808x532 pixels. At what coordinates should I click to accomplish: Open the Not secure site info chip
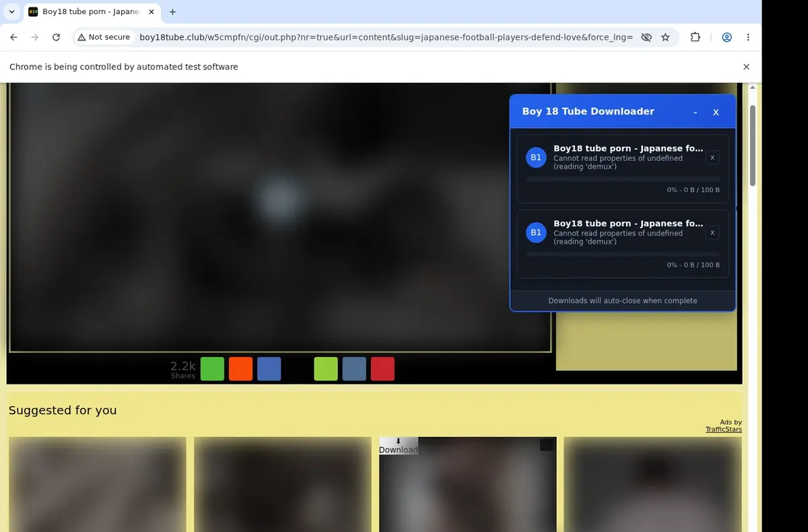(103, 37)
